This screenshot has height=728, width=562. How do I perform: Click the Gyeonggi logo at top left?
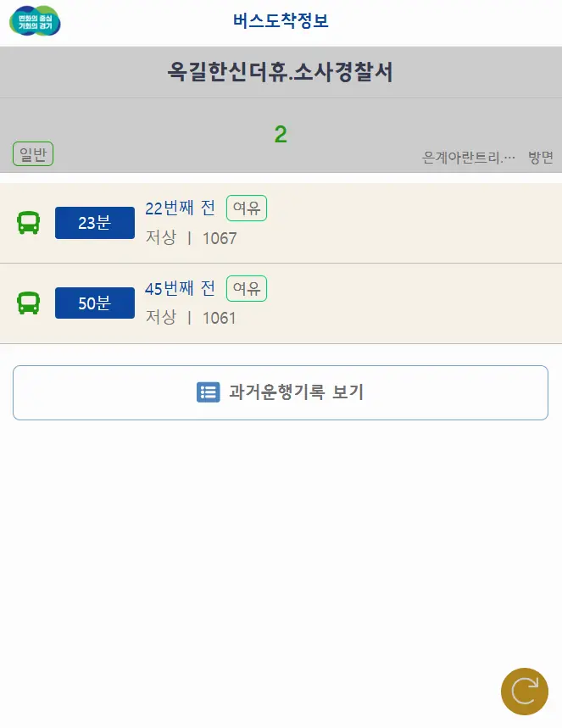point(35,21)
